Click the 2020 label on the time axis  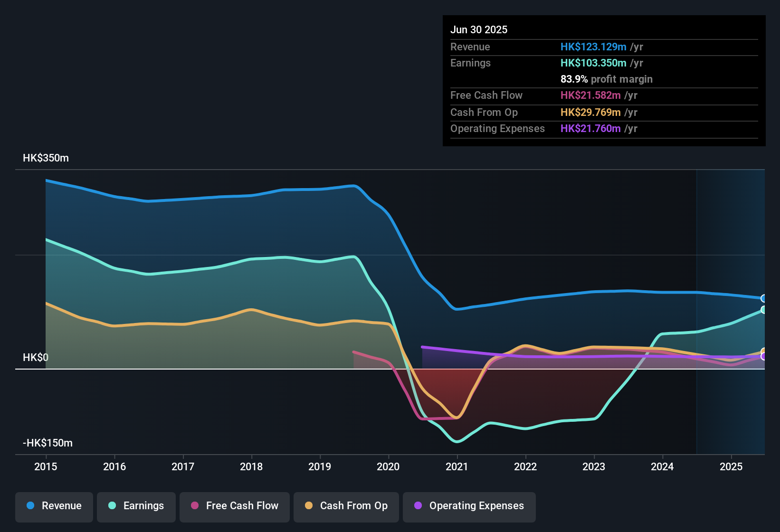coord(389,466)
